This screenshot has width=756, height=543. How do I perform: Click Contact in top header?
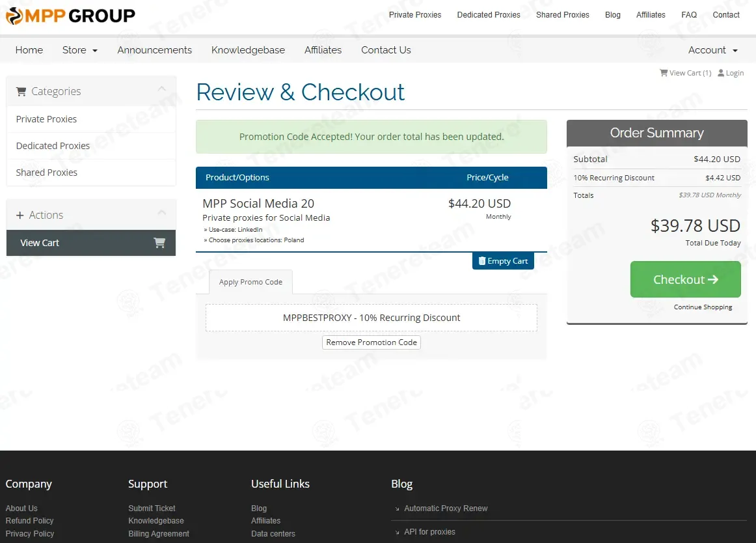coord(726,15)
